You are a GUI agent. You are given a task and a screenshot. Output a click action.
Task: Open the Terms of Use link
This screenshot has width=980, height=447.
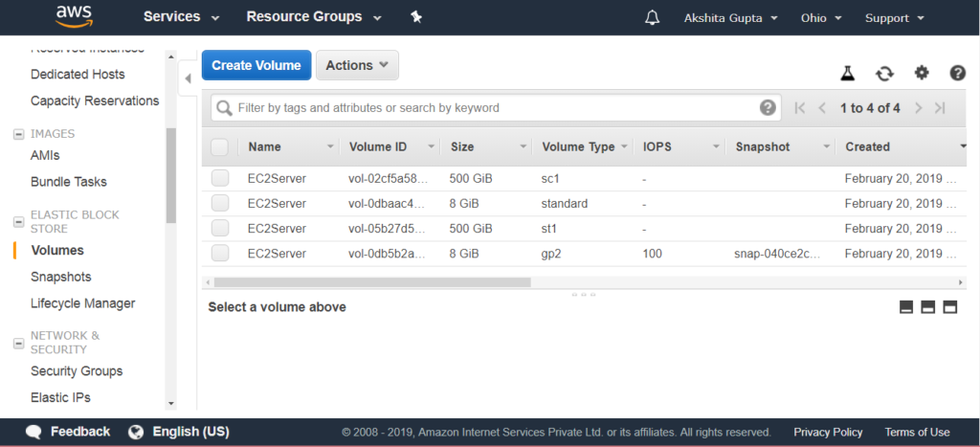click(x=917, y=432)
